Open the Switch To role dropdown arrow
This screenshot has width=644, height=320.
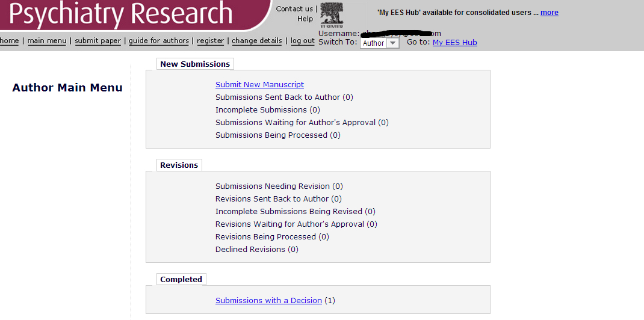393,43
